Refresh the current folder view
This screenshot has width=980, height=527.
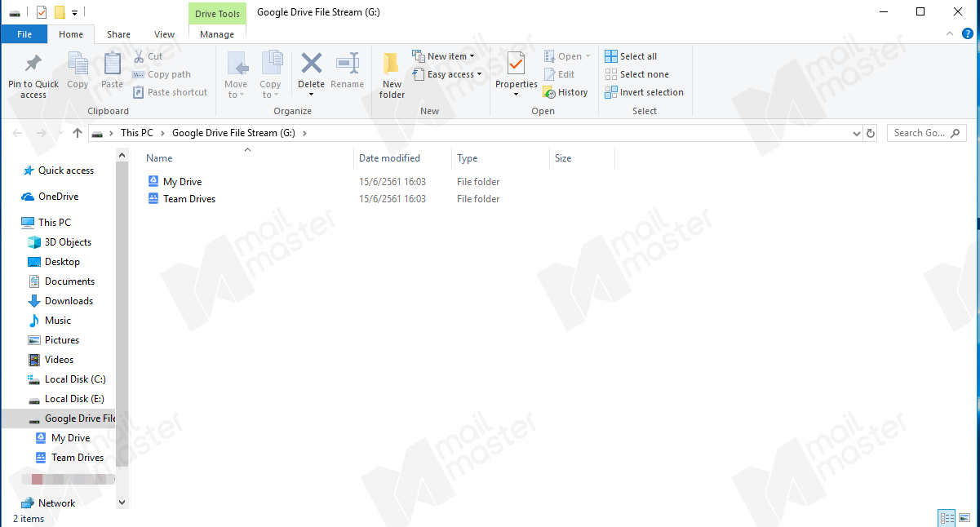coord(871,133)
